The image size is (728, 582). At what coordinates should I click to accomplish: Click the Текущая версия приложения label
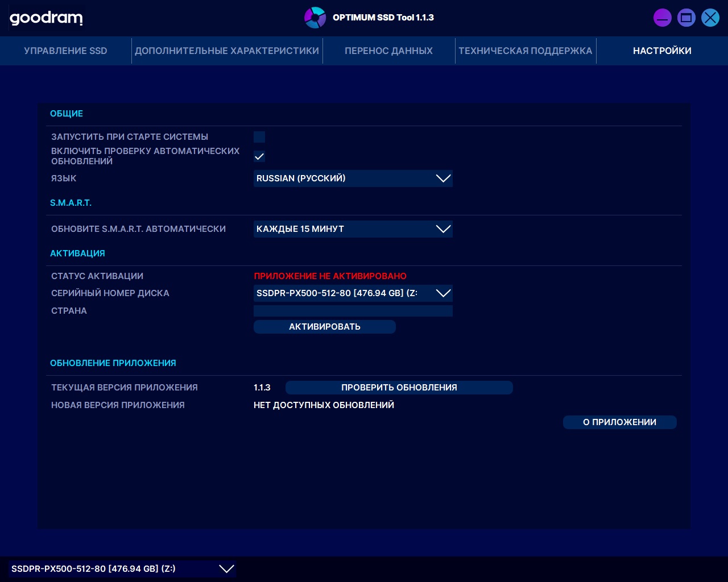125,388
